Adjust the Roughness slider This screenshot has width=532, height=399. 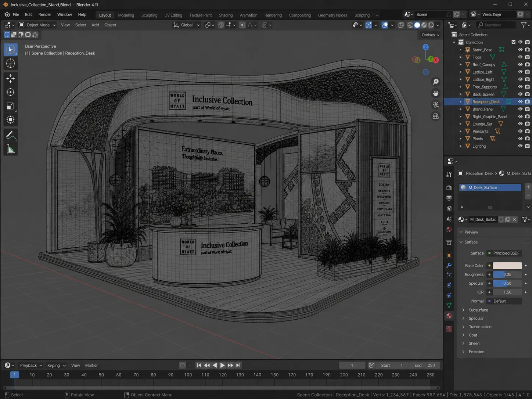pos(507,274)
